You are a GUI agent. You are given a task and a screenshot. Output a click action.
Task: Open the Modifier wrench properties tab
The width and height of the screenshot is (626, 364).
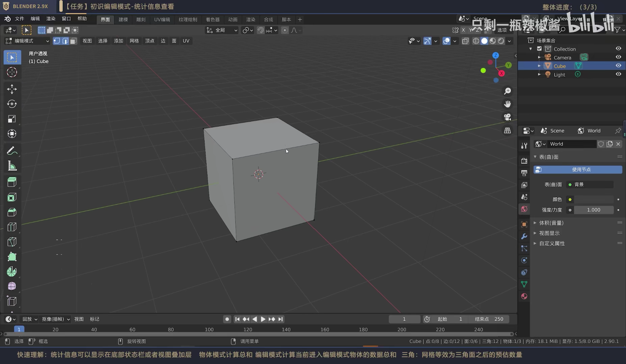(524, 236)
